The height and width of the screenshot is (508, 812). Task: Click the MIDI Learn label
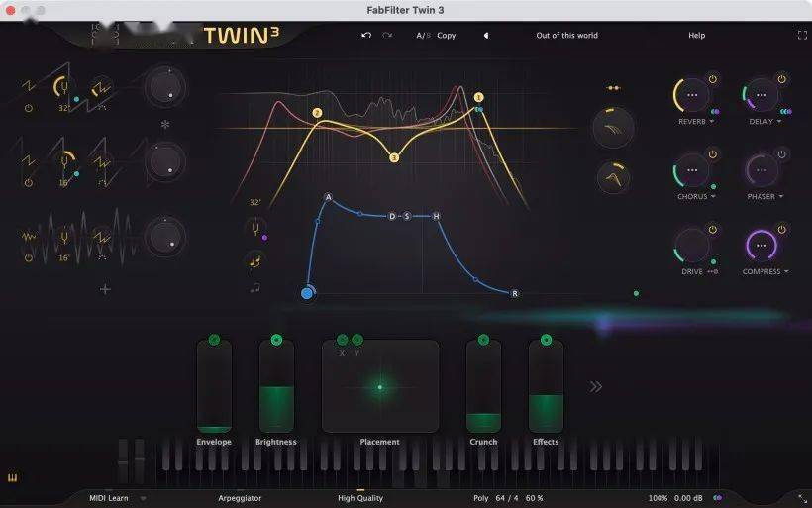tap(109, 498)
